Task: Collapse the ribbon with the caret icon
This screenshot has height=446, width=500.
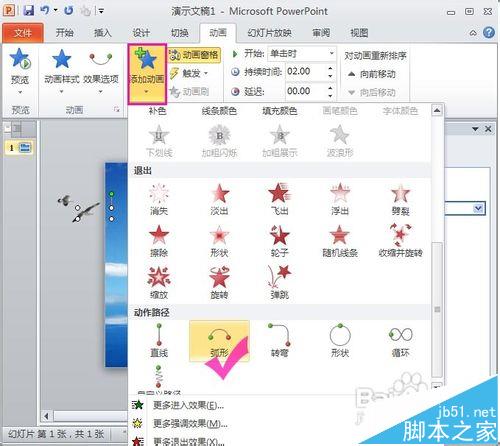Action: pyautogui.click(x=473, y=33)
